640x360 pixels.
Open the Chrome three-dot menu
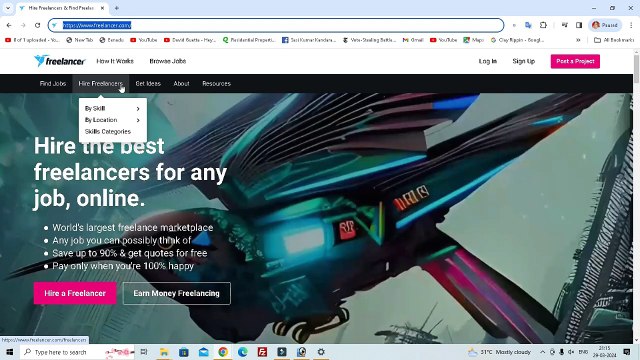(631, 25)
